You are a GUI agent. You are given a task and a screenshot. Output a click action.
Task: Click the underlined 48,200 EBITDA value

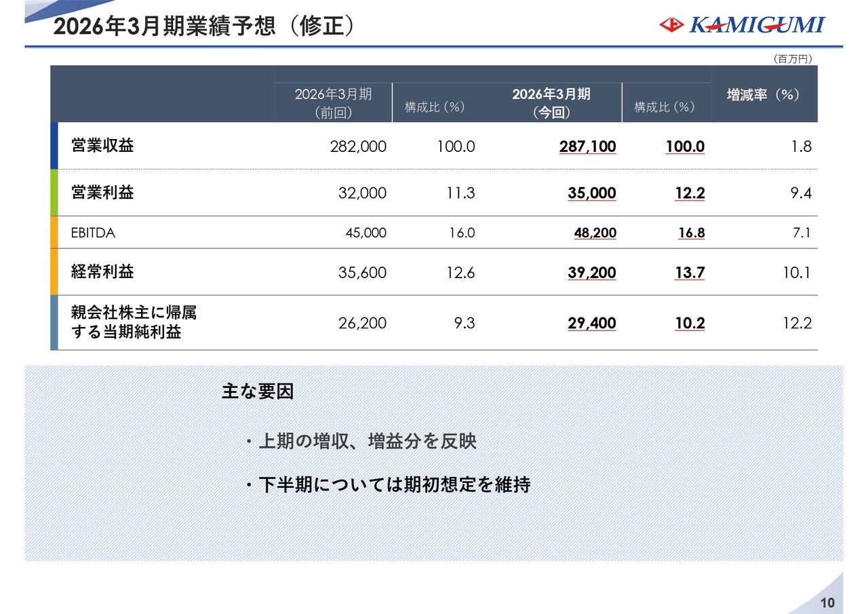595,233
